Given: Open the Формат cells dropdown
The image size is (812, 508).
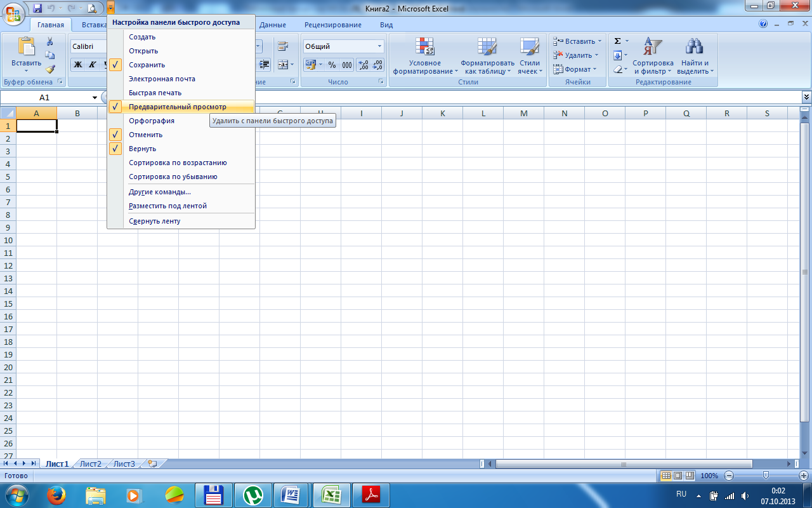Looking at the screenshot, I should [575, 69].
